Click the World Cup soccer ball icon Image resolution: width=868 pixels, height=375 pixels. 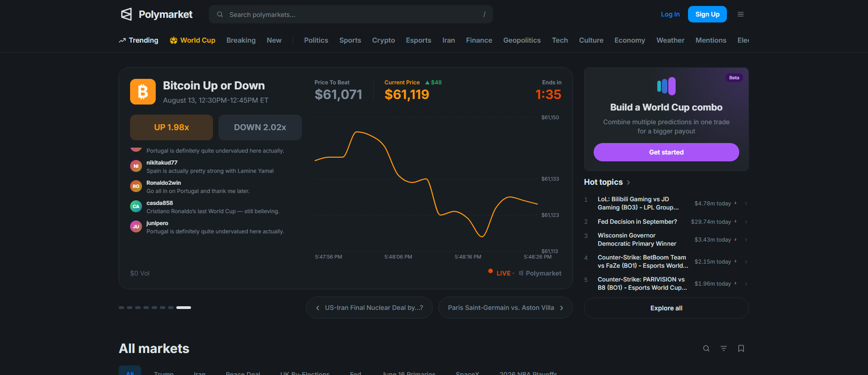[174, 40]
